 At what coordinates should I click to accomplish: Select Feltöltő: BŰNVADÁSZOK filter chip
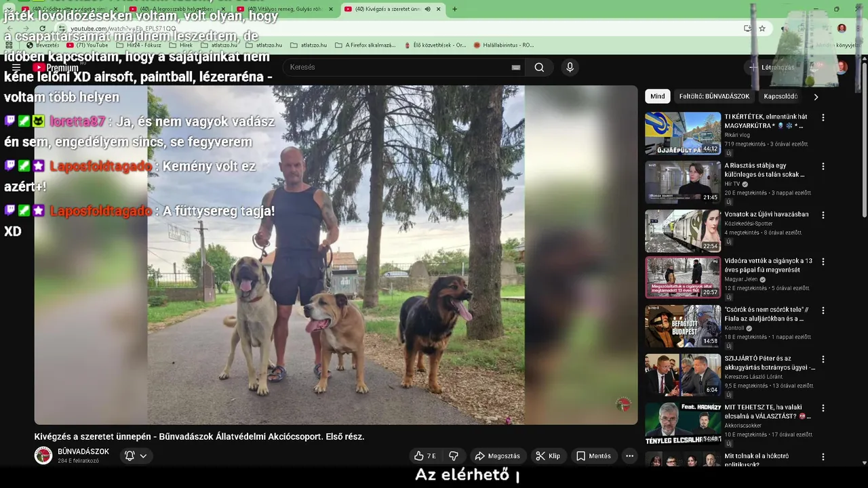(714, 96)
